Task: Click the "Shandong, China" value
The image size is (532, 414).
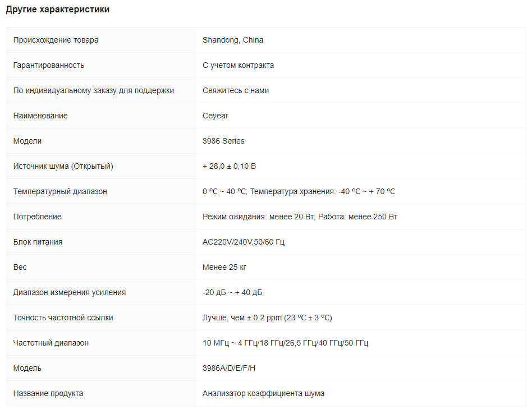Action: [233, 40]
